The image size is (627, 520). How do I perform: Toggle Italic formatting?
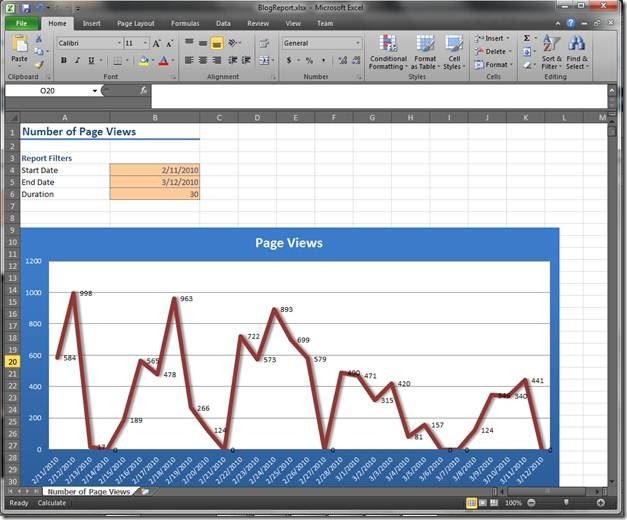click(77, 60)
